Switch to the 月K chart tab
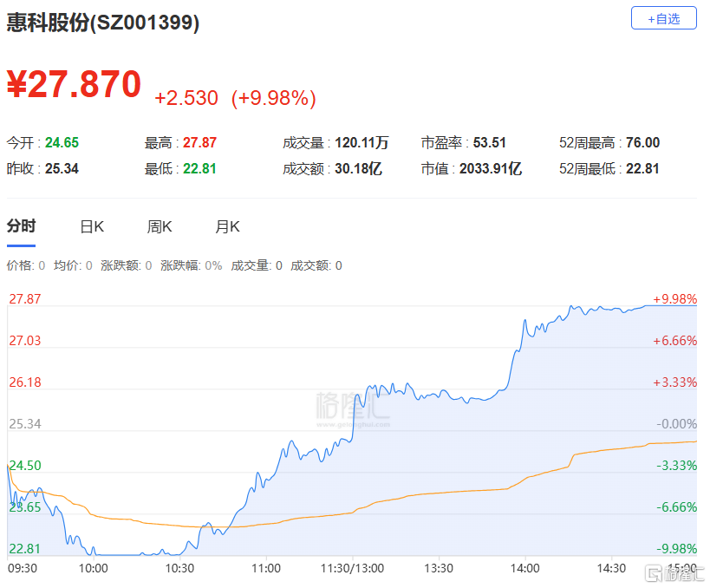This screenshot has height=588, width=710. [x=227, y=226]
